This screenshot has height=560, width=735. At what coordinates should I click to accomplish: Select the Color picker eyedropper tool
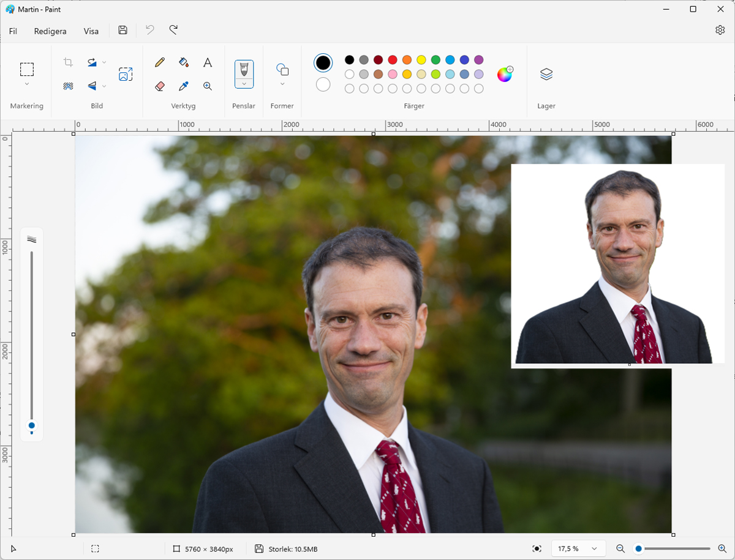point(184,86)
